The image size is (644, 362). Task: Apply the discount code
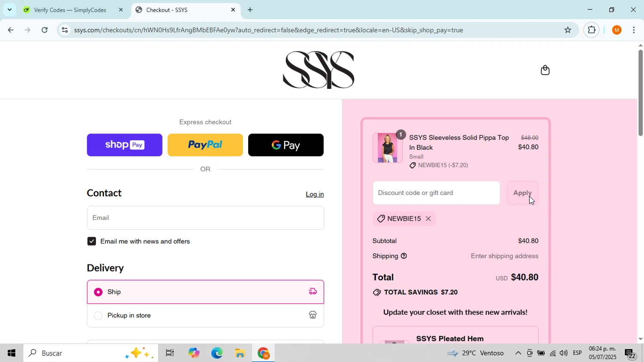522,193
